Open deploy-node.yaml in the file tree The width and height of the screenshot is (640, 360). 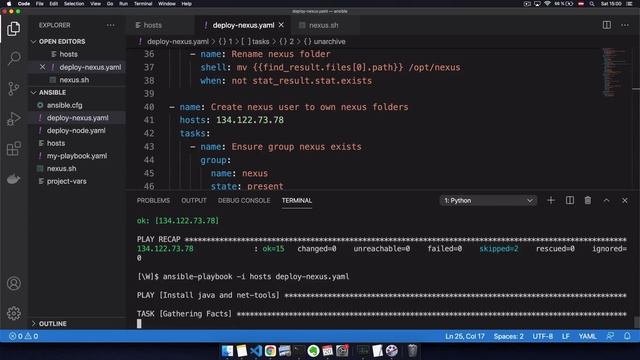point(76,131)
